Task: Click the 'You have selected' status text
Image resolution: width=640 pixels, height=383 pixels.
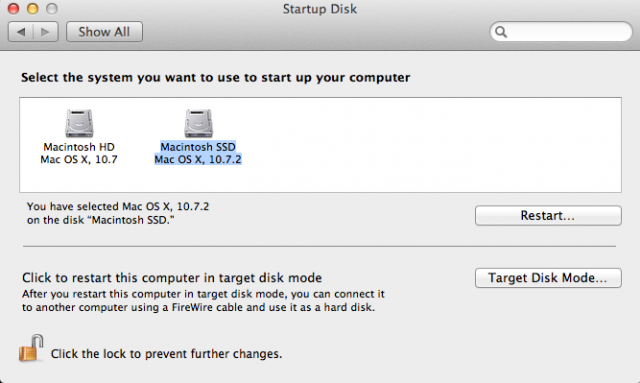Action: click(x=118, y=213)
